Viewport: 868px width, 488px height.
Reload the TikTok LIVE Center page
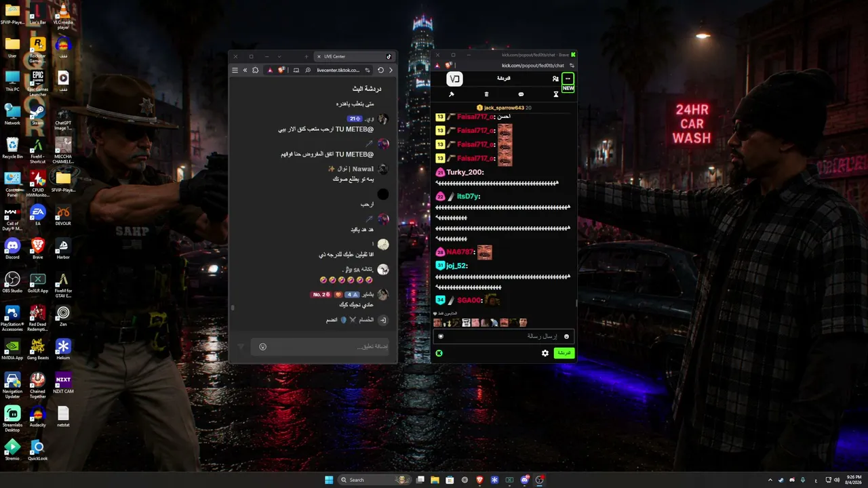380,70
